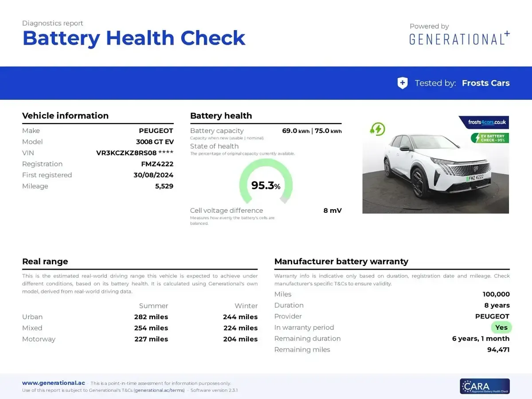The height and width of the screenshot is (399, 532).
Task: Select motorway summer range 227 miles
Action: (x=151, y=339)
